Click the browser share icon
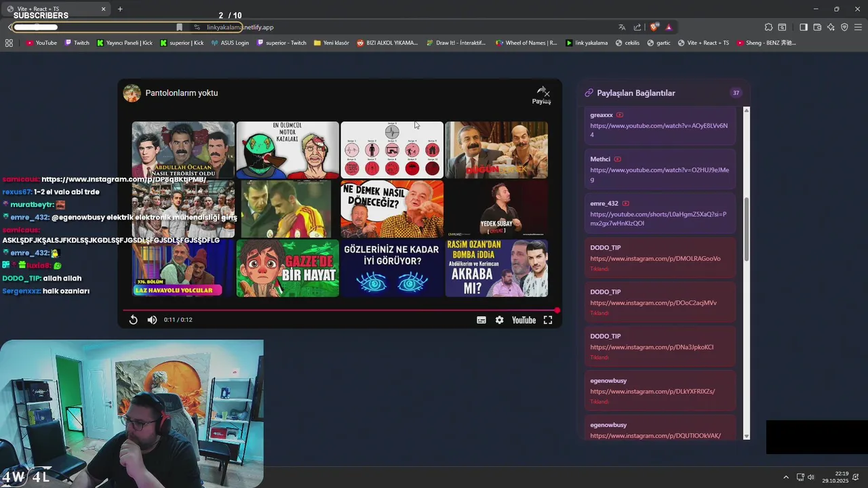Image resolution: width=868 pixels, height=488 pixels. point(637,27)
